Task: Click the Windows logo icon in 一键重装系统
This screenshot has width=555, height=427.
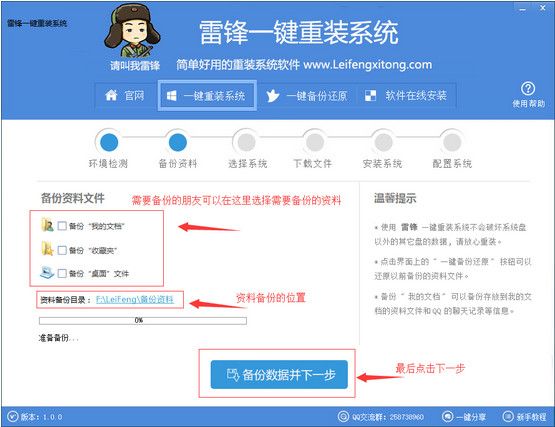Action: pyautogui.click(x=172, y=96)
